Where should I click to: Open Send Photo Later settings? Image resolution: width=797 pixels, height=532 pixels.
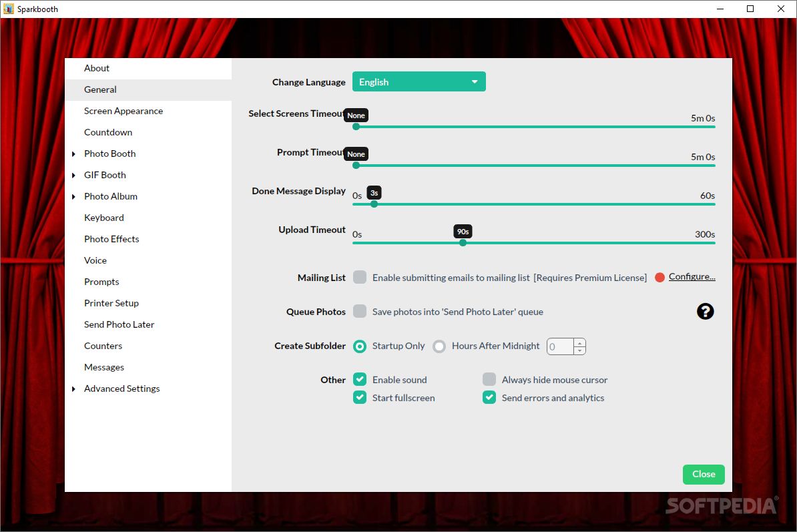click(148, 324)
